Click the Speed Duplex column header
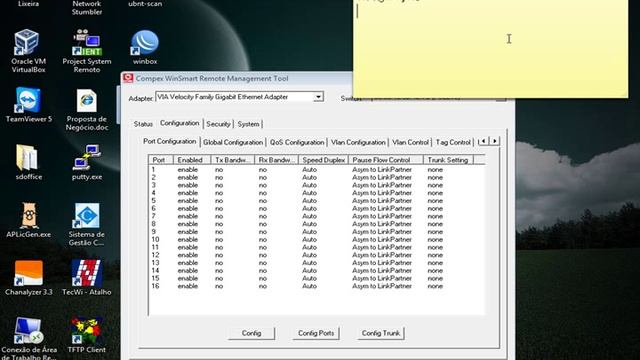 (323, 160)
